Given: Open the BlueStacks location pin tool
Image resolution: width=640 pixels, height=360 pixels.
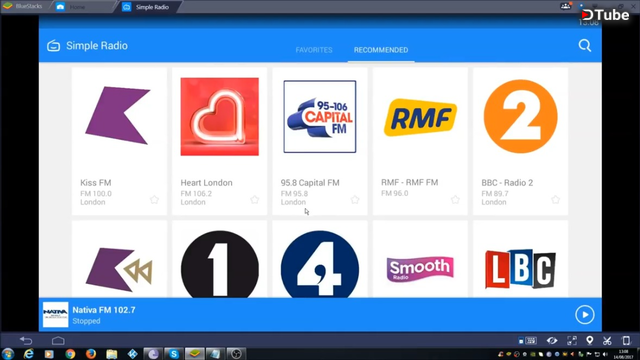Looking at the screenshot, I should pyautogui.click(x=589, y=340).
